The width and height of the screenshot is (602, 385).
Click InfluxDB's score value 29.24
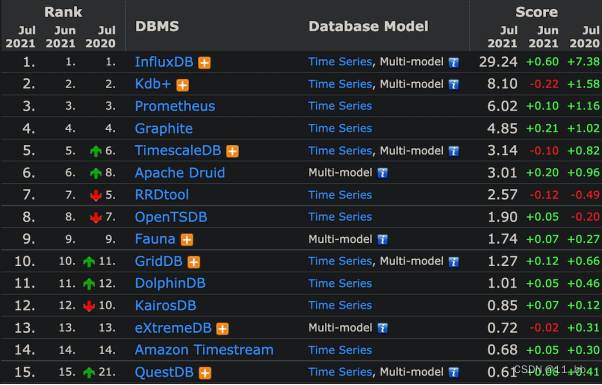pos(498,62)
